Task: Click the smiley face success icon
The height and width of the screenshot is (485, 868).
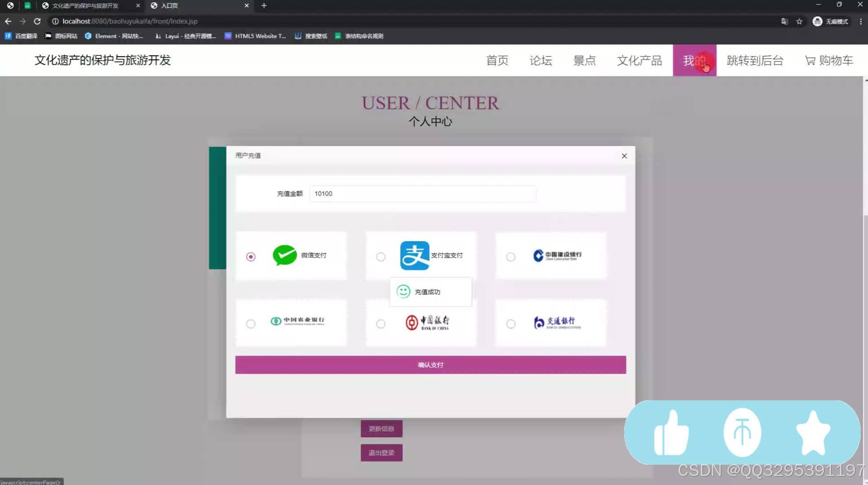Action: 403,291
